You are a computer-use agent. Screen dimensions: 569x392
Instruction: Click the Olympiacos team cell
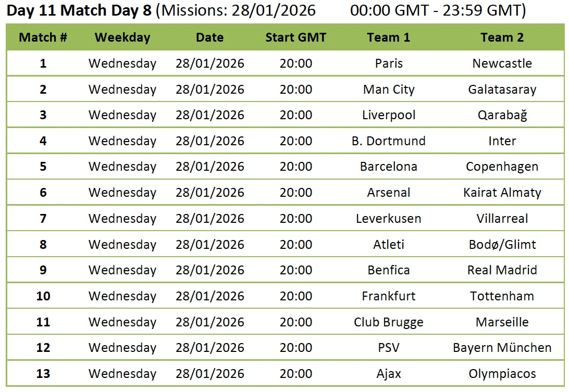(x=502, y=374)
